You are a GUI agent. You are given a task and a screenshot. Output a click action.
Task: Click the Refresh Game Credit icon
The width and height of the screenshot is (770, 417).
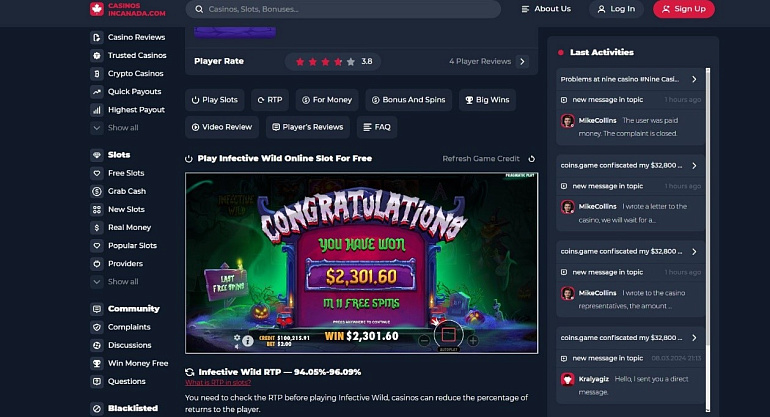tap(531, 159)
